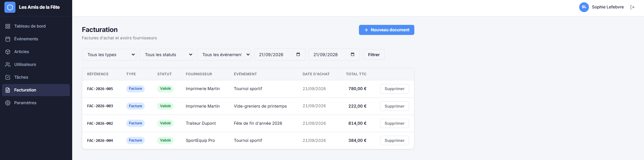This screenshot has width=644, height=160.
Task: Open calendar picker on the 21/09/2026 date field
Action: [x=298, y=54]
